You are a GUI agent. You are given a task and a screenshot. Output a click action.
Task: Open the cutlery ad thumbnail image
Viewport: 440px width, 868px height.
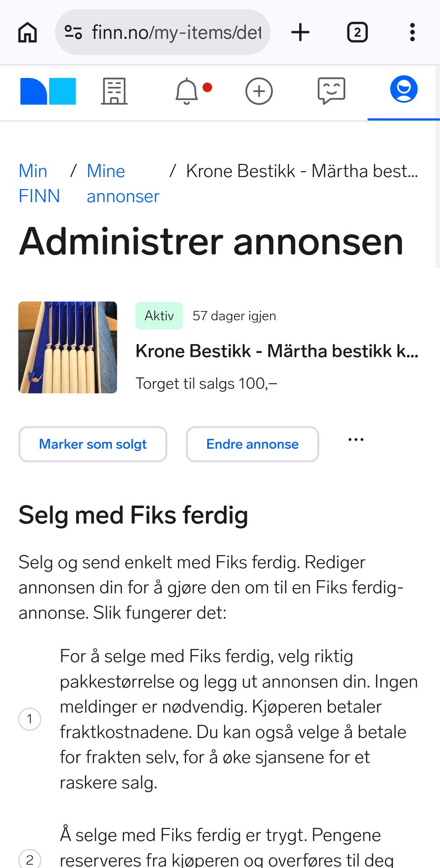tap(68, 347)
